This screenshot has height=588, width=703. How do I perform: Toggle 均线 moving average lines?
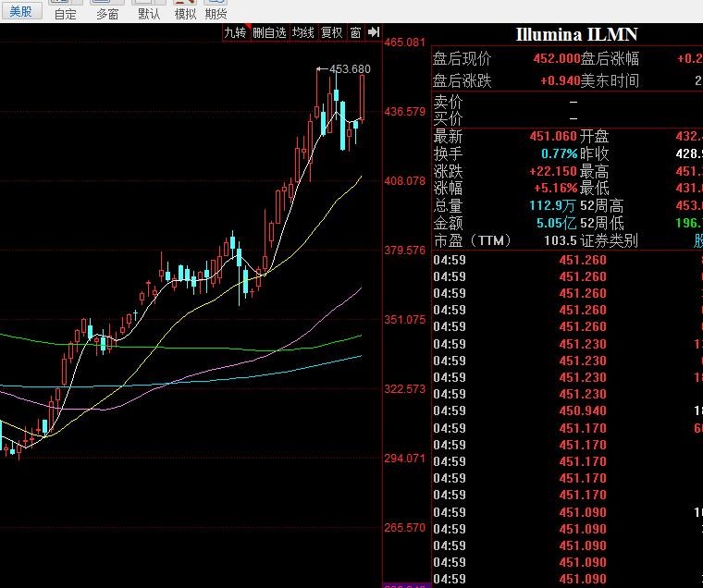pyautogui.click(x=302, y=32)
